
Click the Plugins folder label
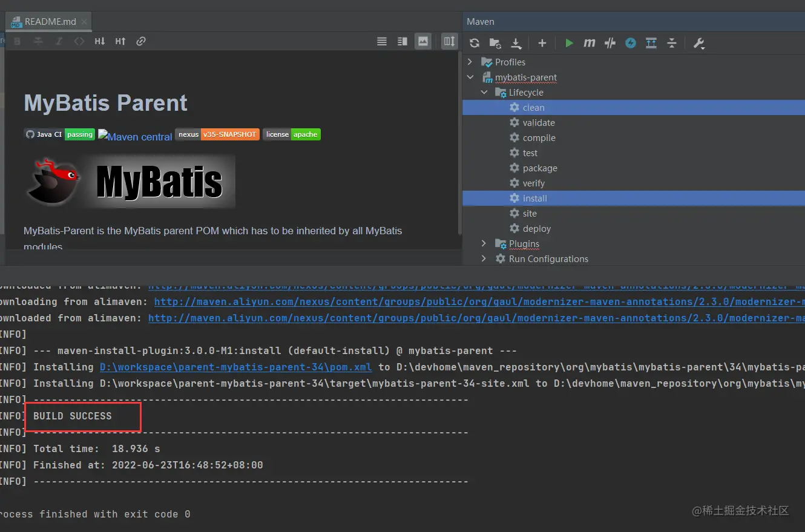pos(524,243)
